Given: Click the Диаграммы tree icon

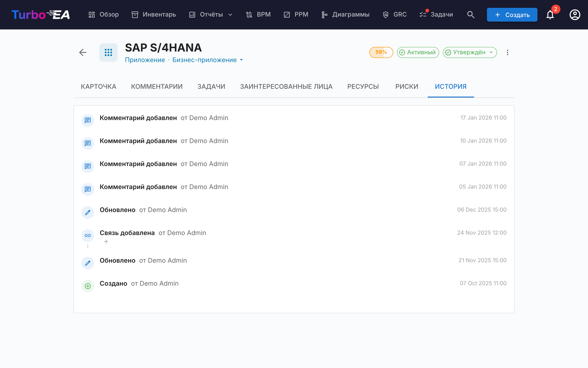Looking at the screenshot, I should (324, 14).
